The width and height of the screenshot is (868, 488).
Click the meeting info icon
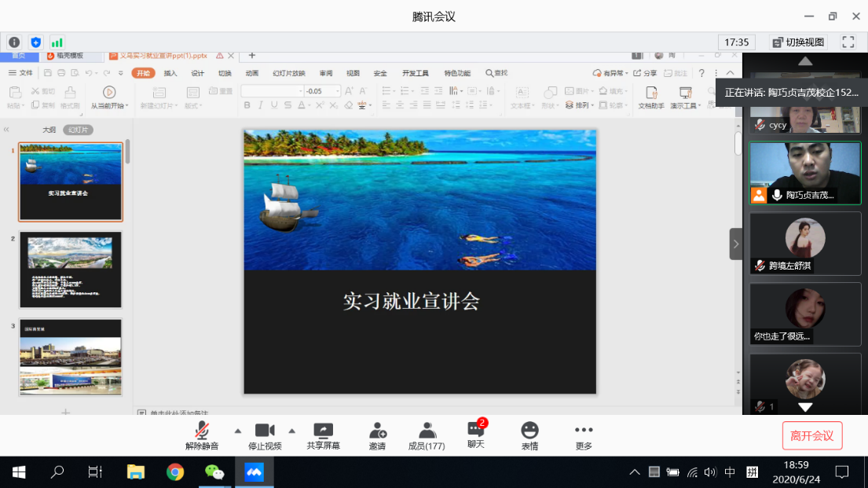pos(14,42)
